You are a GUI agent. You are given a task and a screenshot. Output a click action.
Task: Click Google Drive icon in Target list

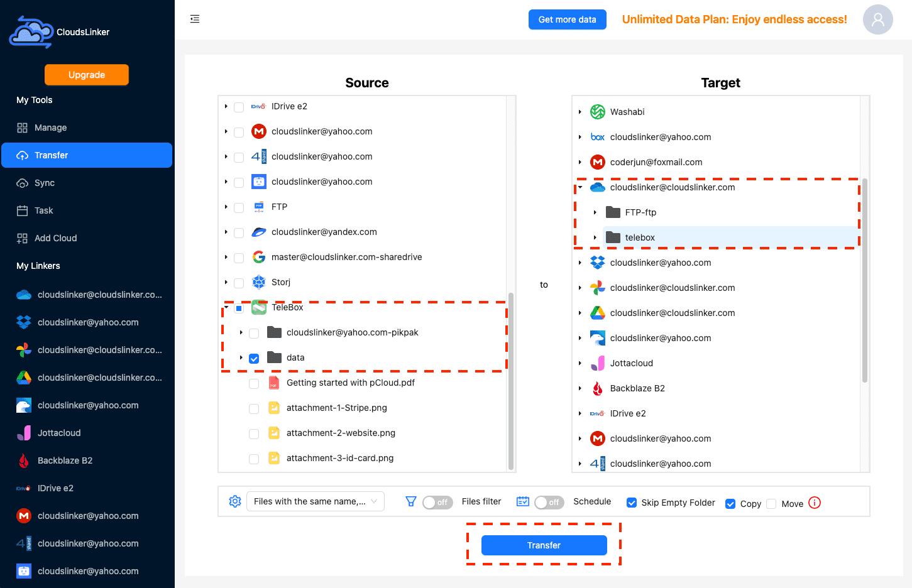pyautogui.click(x=598, y=313)
